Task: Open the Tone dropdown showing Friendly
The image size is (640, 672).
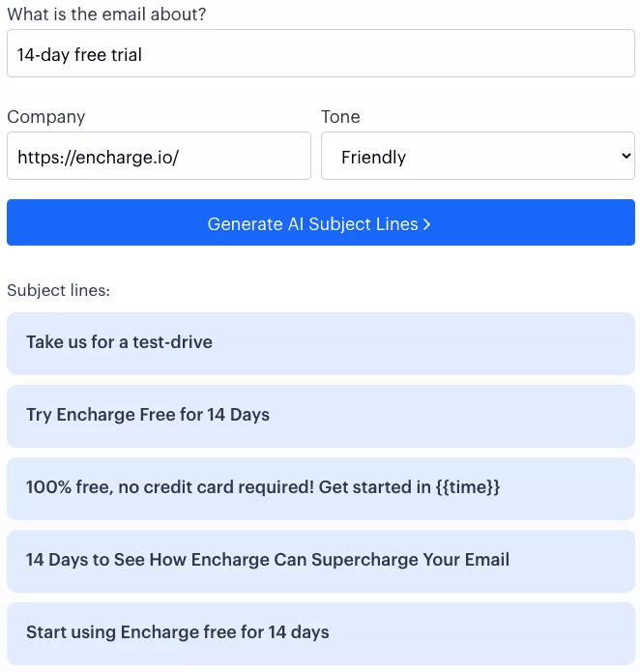Action: pyautogui.click(x=478, y=156)
